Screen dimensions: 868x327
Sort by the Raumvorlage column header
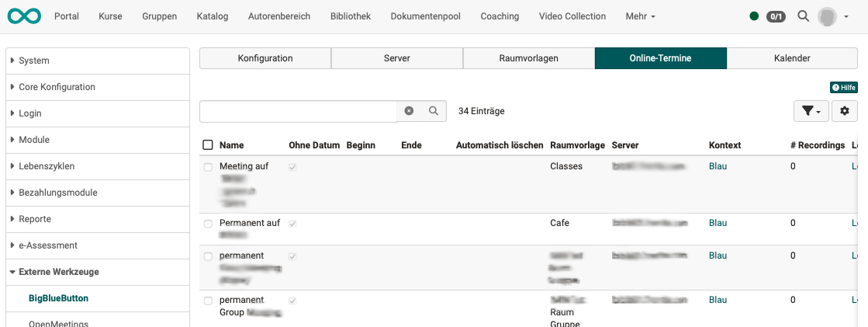[577, 145]
